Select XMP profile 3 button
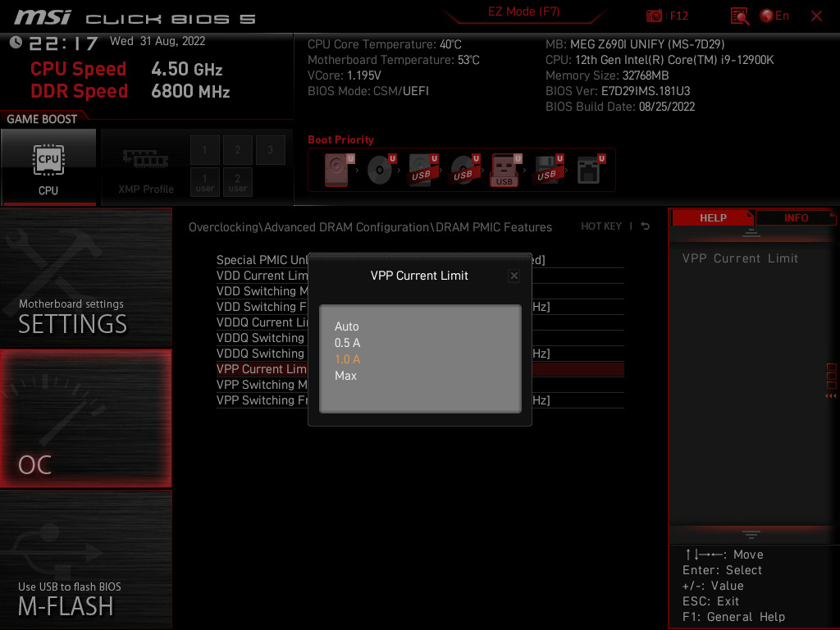Image resolution: width=840 pixels, height=630 pixels. point(270,150)
